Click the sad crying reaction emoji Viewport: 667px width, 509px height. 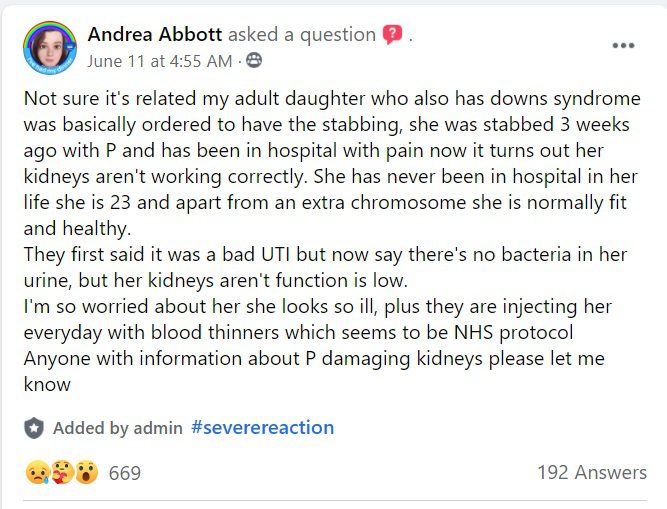click(37, 473)
